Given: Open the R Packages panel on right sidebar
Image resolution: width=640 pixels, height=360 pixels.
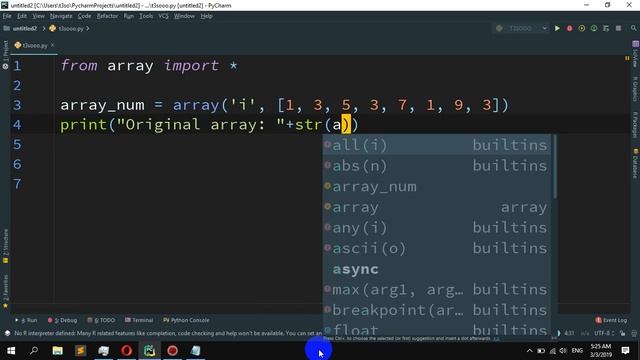Looking at the screenshot, I should pos(636,124).
